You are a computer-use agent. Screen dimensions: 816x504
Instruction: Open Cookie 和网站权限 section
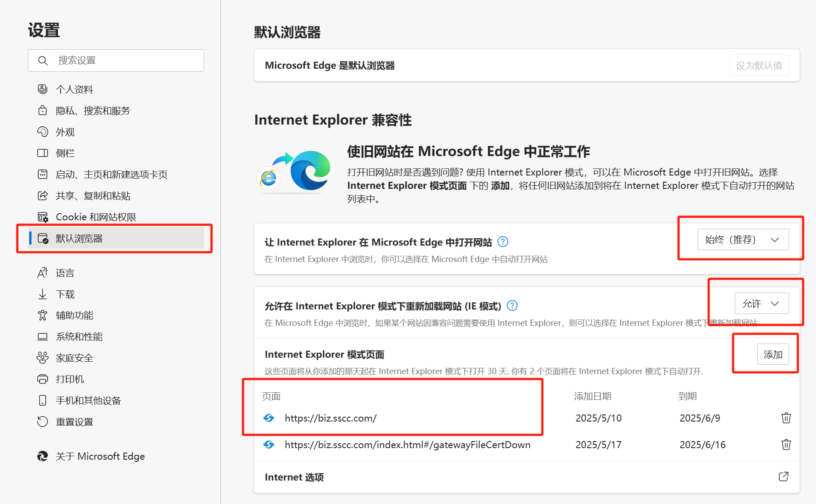116,217
